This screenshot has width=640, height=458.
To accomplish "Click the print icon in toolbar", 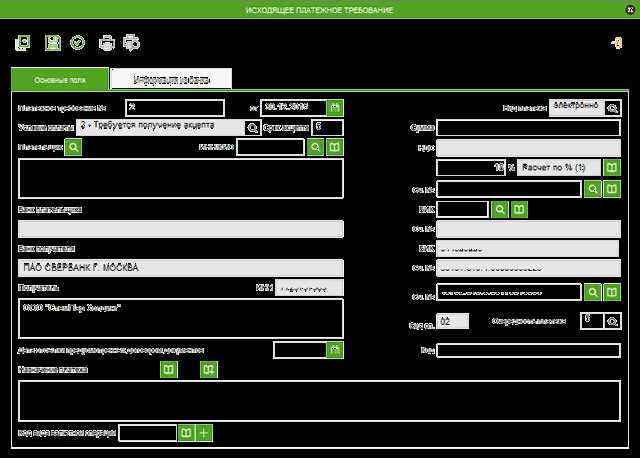I will [x=107, y=43].
